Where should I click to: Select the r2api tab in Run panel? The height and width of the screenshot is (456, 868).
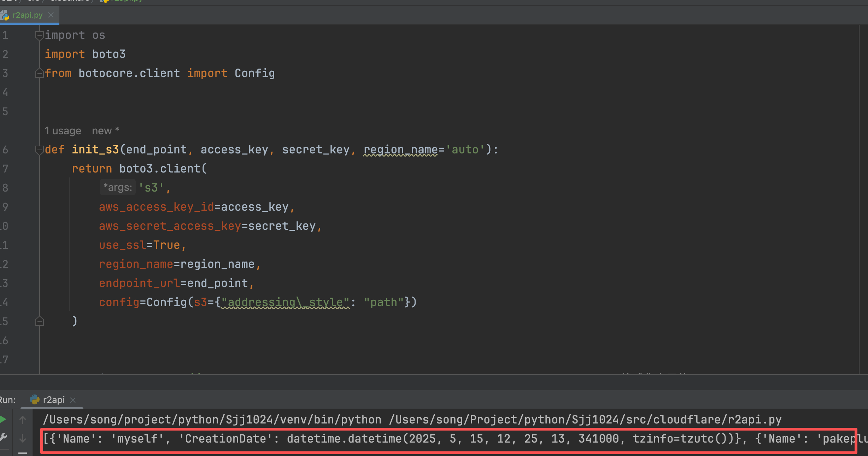tap(54, 400)
